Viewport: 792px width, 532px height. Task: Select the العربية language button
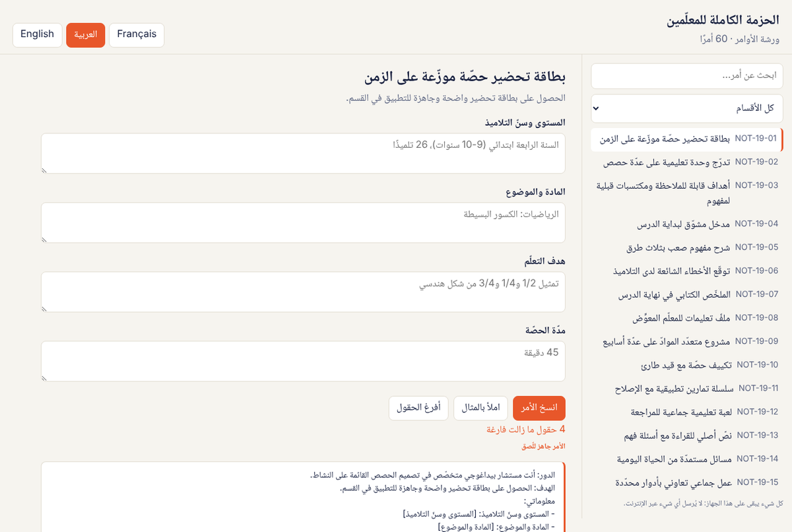click(x=85, y=35)
